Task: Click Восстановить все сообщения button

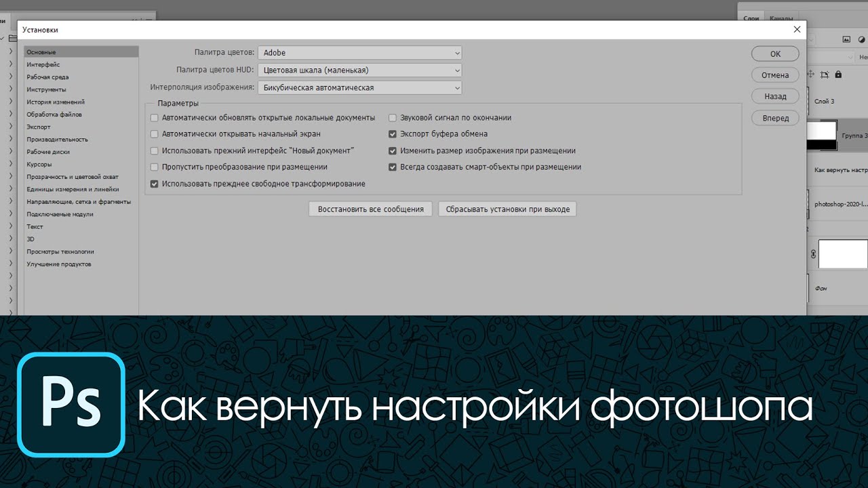Action: click(371, 209)
